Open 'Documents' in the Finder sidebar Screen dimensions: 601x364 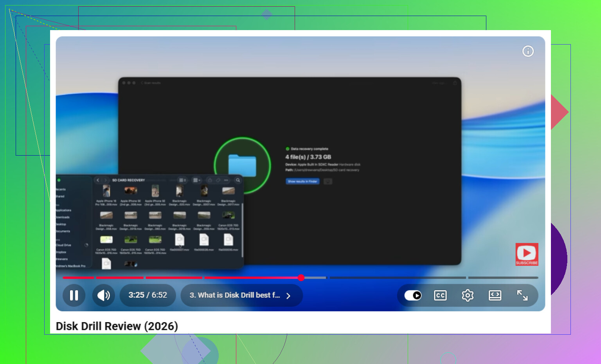tap(63, 231)
